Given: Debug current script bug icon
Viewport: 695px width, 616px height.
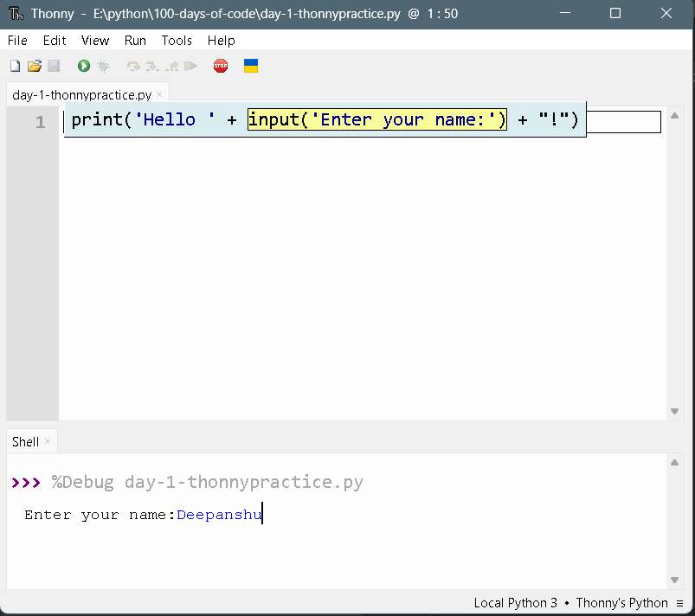Looking at the screenshot, I should point(103,66).
